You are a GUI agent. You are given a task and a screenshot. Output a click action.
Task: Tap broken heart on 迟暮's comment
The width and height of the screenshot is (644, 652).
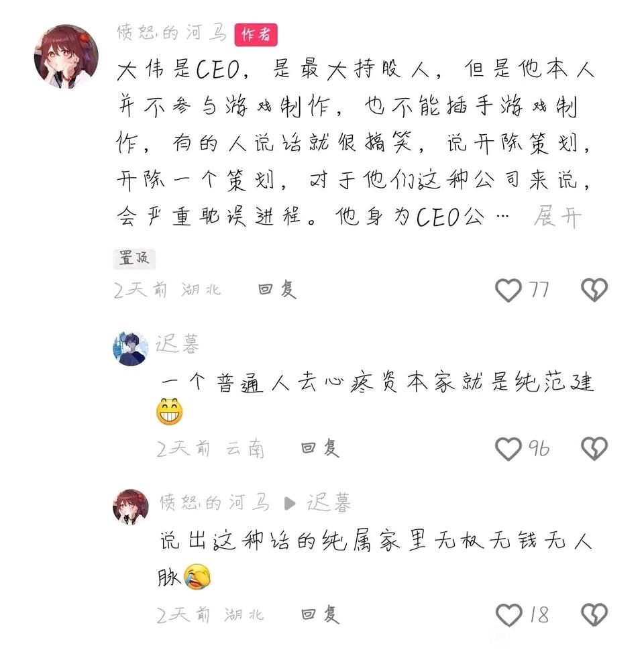594,449
